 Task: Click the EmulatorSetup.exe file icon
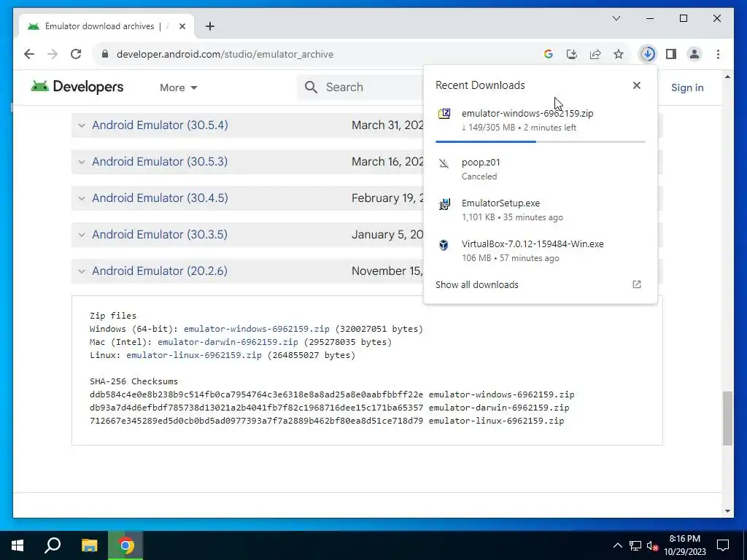[x=444, y=204]
